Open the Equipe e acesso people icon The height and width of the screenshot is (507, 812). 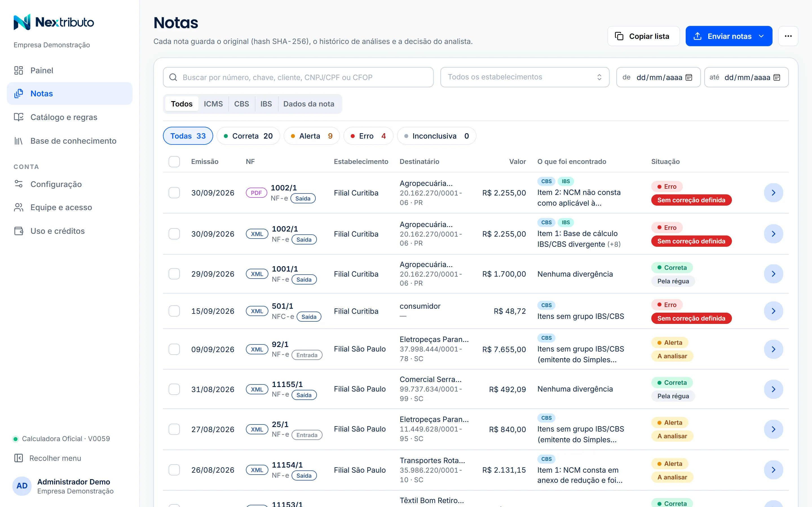18,208
